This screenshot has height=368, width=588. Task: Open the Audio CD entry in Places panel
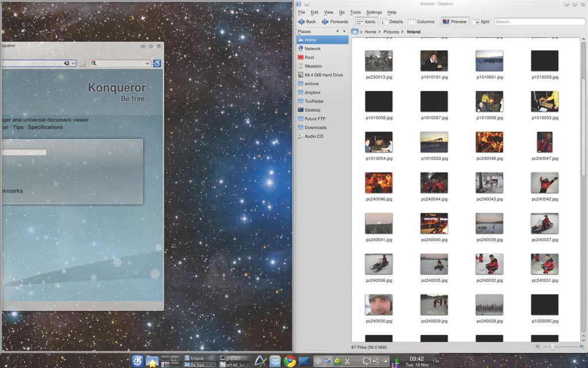pos(314,136)
